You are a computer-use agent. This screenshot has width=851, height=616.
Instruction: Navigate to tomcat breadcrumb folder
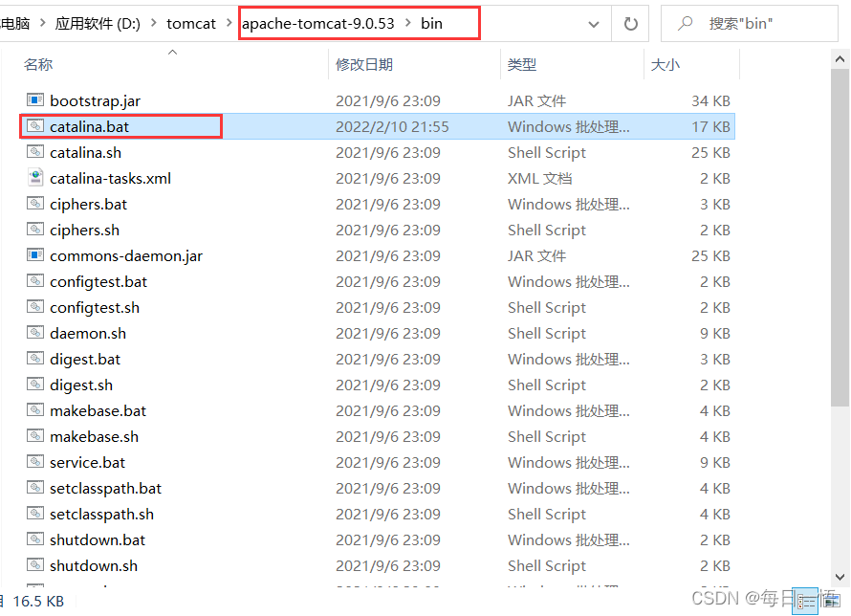pyautogui.click(x=191, y=23)
